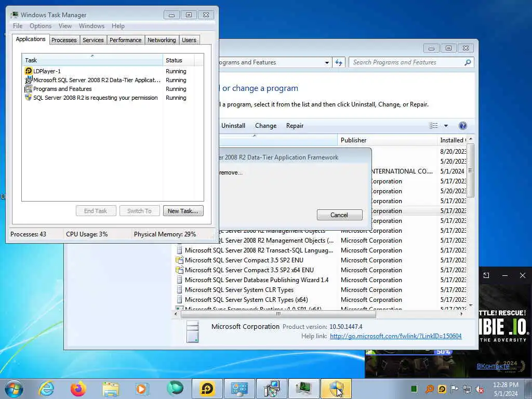532x399 pixels.
Task: Switch to Task Manager taskbar button
Action: tap(303, 389)
